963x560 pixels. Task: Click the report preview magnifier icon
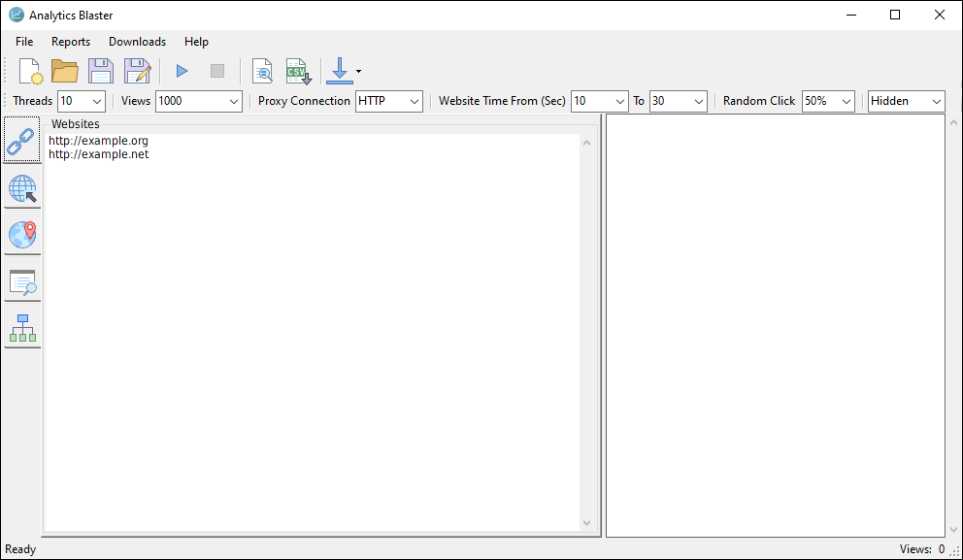point(261,71)
